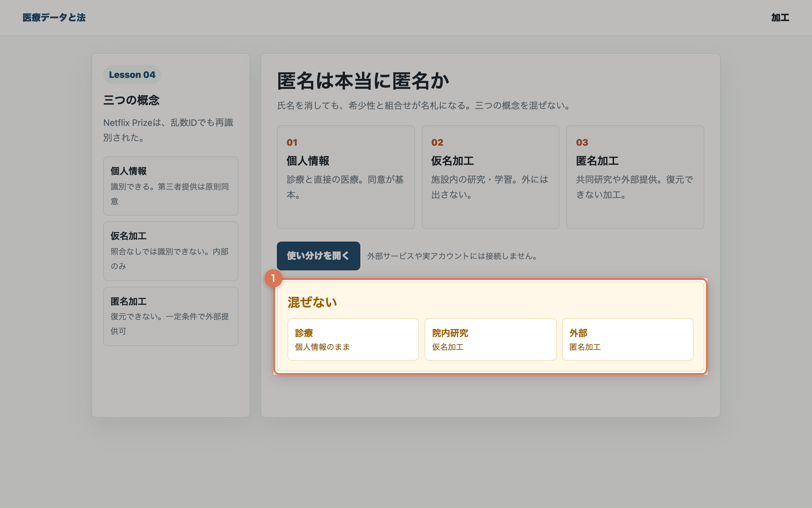Click text 復元できない。一定条件で外部提供可

169,323
